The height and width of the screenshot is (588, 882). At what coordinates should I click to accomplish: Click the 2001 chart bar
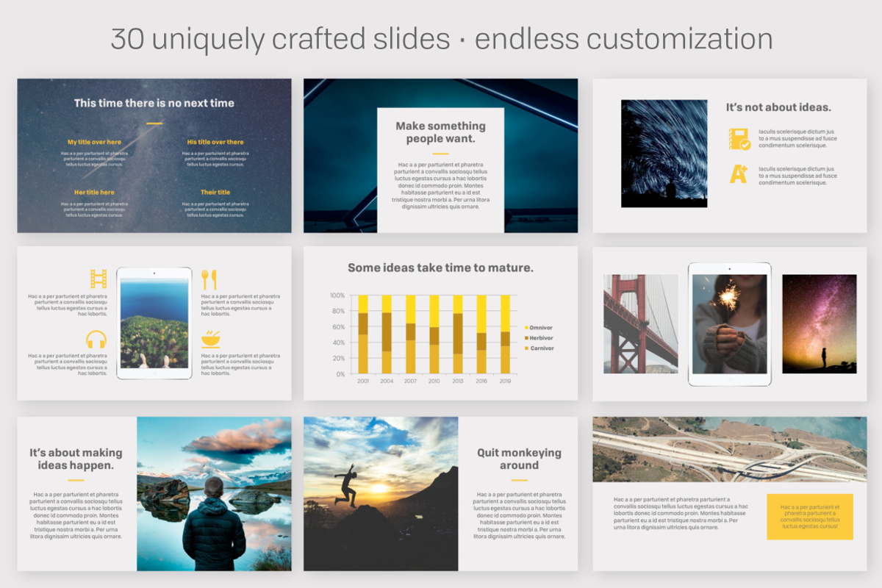click(363, 334)
